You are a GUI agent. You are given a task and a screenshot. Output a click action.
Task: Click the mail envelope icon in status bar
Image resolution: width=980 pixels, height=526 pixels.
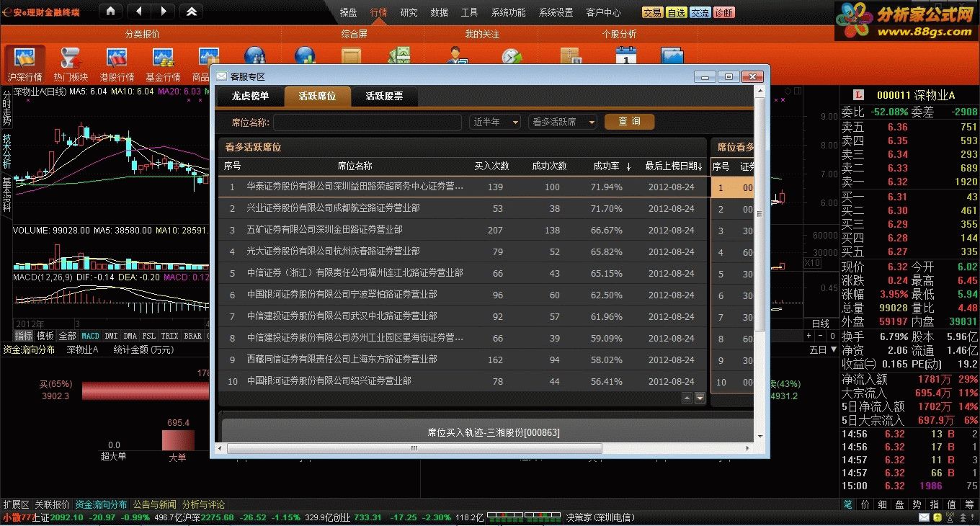click(x=924, y=517)
